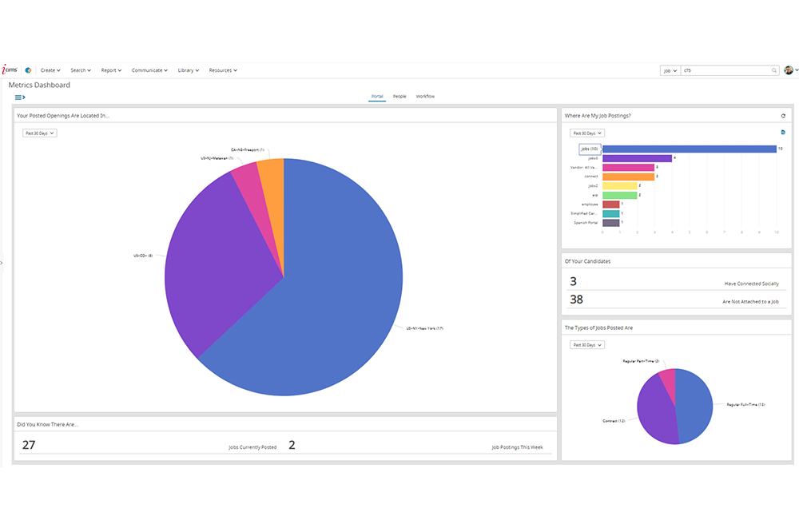Click in the search text input field
Image resolution: width=799 pixels, height=532 pixels.
725,70
